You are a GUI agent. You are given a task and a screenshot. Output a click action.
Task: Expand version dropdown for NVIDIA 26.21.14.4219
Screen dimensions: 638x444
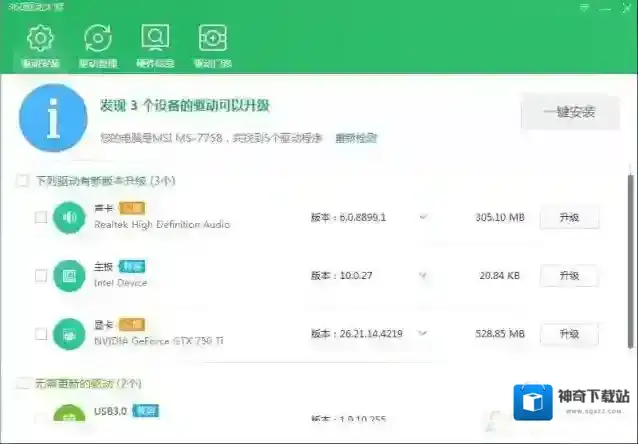(x=423, y=333)
